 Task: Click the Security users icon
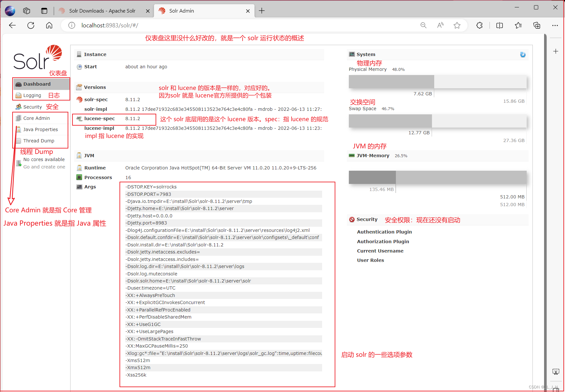pos(18,107)
